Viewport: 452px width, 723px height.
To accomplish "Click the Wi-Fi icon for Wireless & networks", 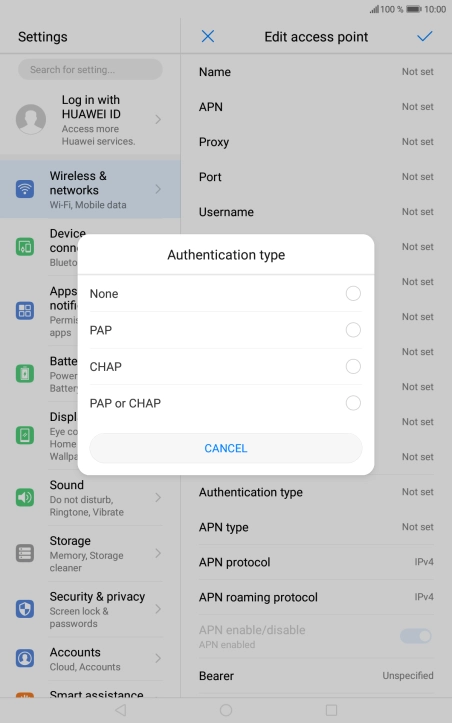I will (25, 189).
